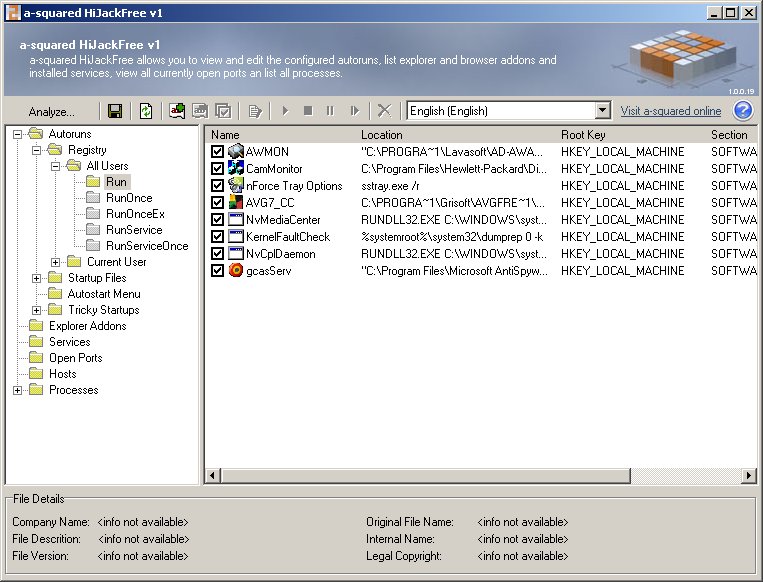Click the grayed-out X delete toolbar icon
This screenshot has width=763, height=582.
pos(383,111)
